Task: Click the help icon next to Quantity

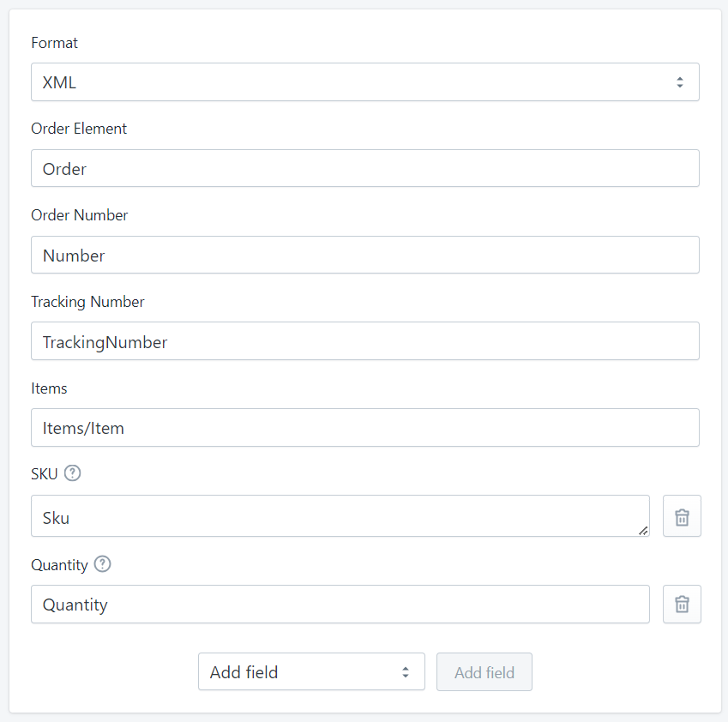Action: click(x=103, y=564)
